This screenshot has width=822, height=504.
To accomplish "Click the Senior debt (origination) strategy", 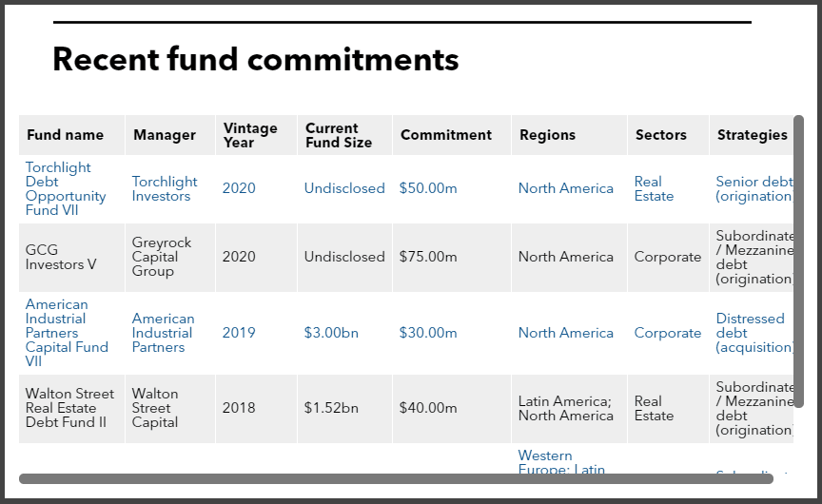I will pos(754,189).
